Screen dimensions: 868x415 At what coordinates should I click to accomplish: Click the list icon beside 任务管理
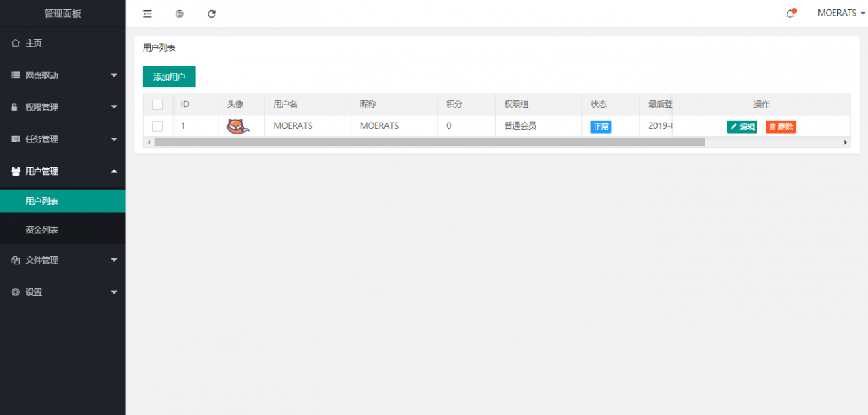15,139
